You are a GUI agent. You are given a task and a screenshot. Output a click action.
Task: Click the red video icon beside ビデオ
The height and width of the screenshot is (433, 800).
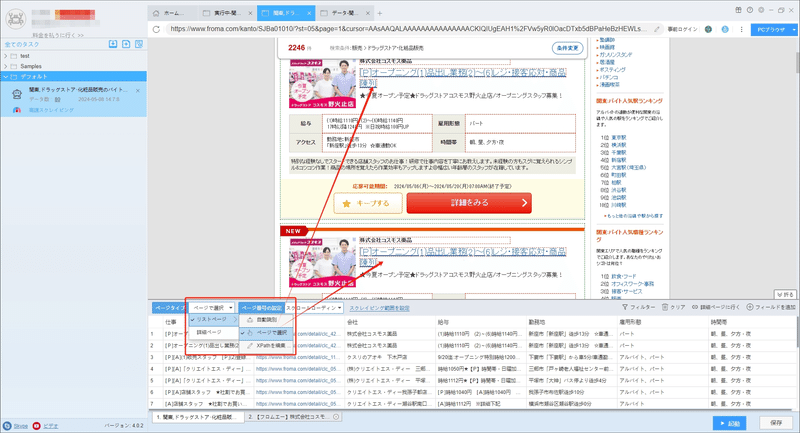pyautogui.click(x=37, y=425)
